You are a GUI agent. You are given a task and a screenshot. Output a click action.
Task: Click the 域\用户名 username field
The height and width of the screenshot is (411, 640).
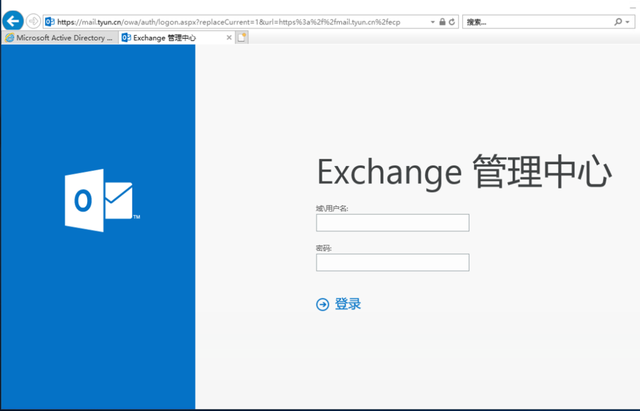pos(393,223)
